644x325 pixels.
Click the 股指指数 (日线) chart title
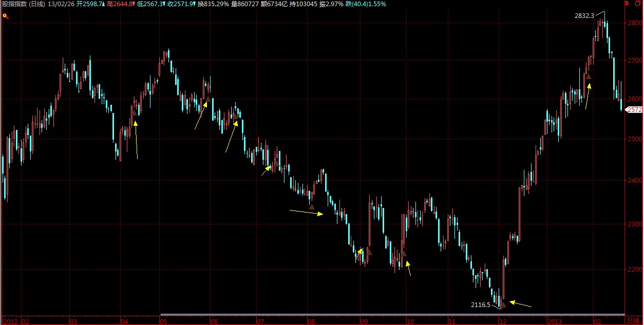[x=23, y=4]
